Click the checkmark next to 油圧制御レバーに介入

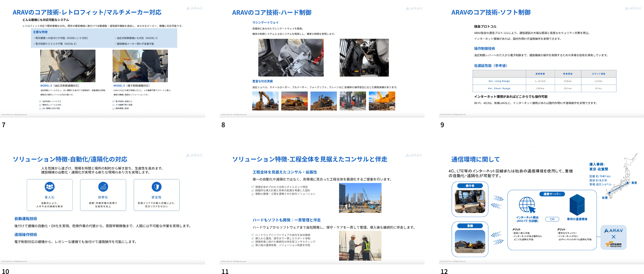40,101
